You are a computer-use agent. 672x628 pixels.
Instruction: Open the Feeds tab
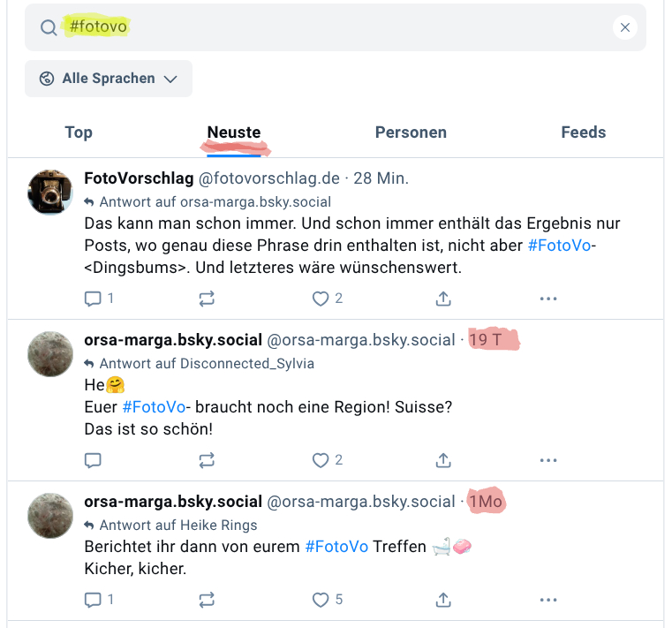click(x=583, y=132)
